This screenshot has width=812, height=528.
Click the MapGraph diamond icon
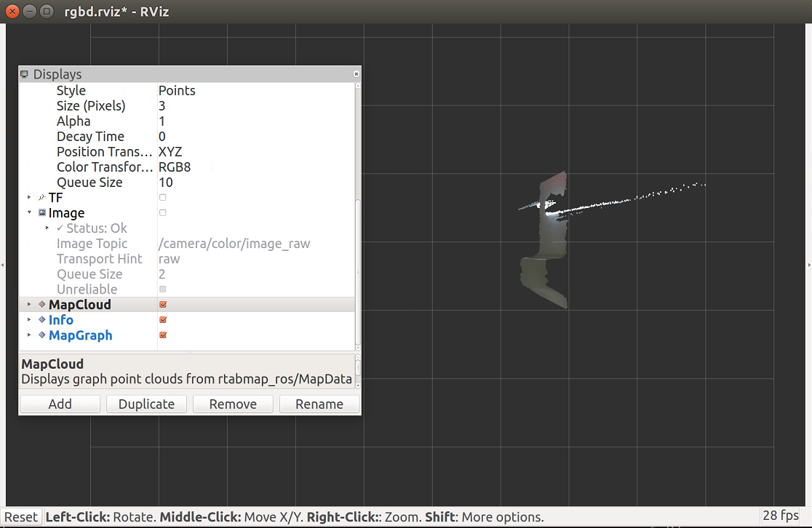(x=42, y=335)
